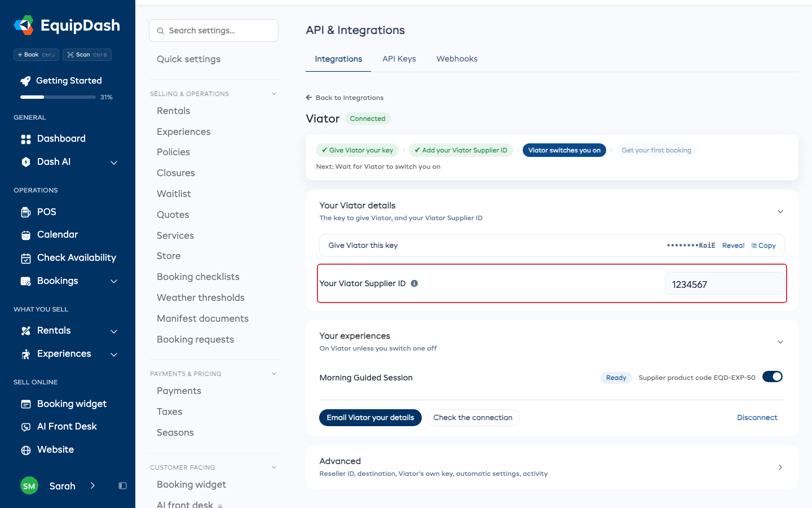Click the Calendar icon in sidebar
This screenshot has width=812, height=508.
tap(26, 235)
